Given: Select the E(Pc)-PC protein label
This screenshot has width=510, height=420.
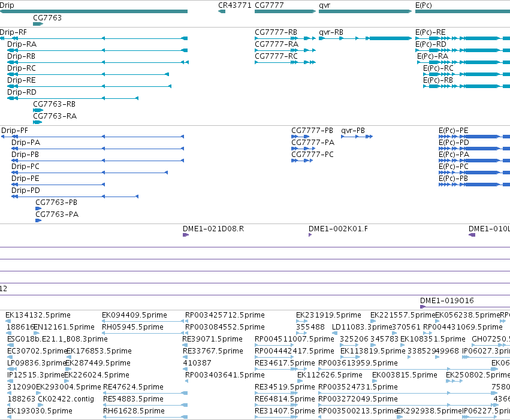Looking at the screenshot, I should point(454,167).
